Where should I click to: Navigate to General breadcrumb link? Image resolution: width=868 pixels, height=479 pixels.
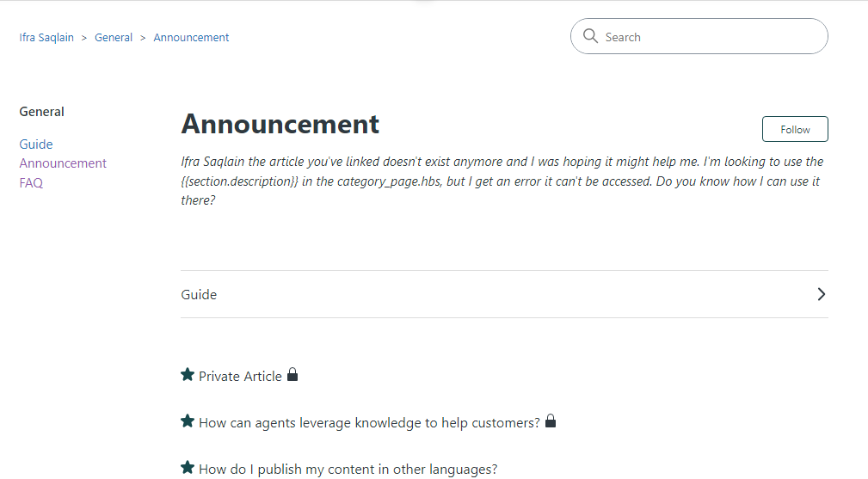pyautogui.click(x=114, y=38)
